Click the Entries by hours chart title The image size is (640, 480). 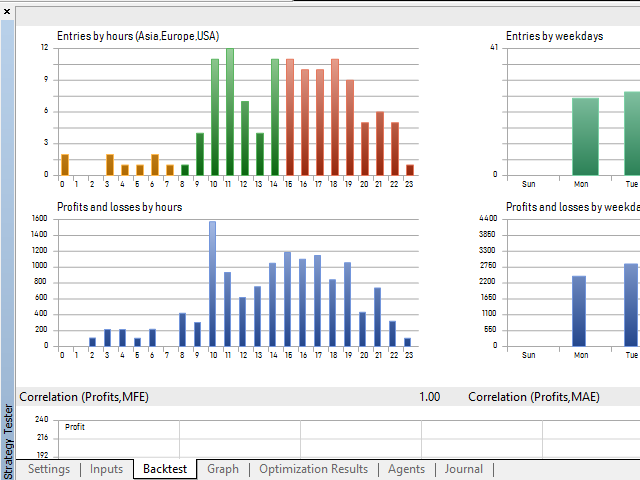click(x=137, y=36)
